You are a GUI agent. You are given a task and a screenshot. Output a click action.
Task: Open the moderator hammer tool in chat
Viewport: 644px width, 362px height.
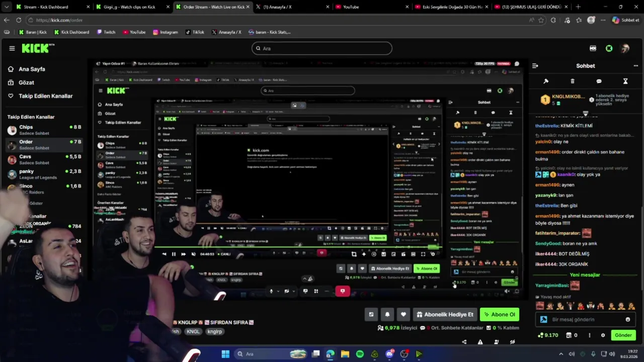tap(546, 81)
